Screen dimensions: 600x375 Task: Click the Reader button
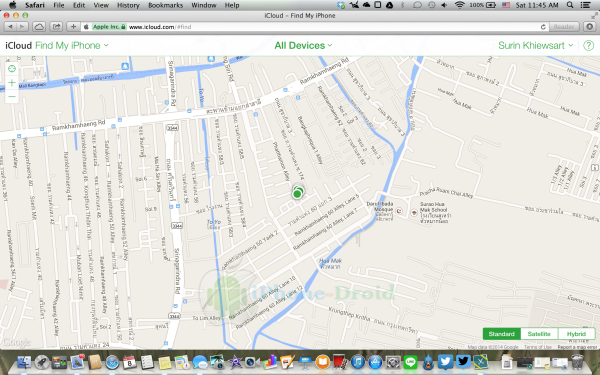click(564, 27)
